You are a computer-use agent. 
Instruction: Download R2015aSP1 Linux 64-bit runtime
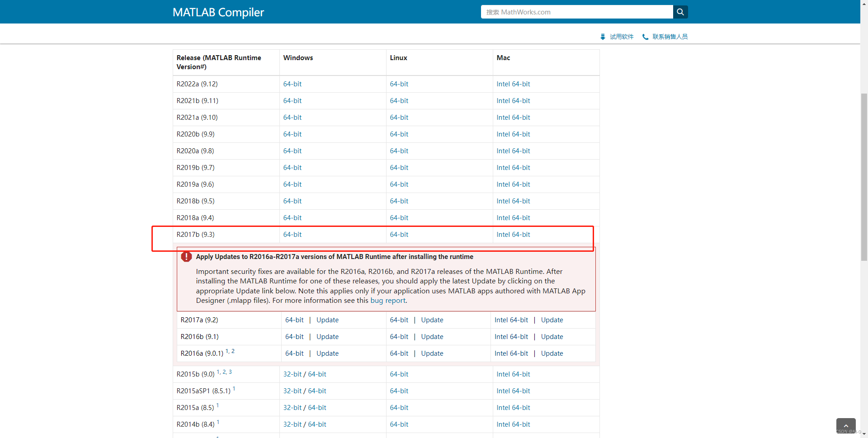(x=399, y=391)
